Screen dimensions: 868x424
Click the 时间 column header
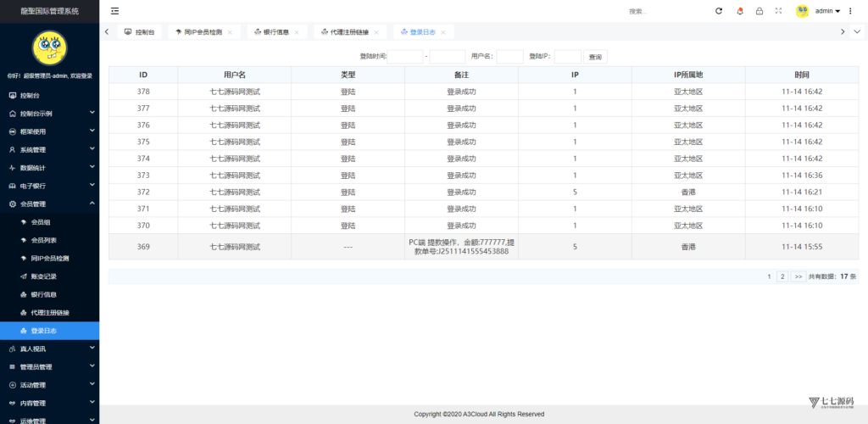(802, 75)
